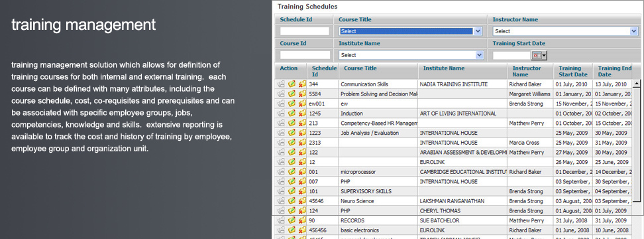This screenshot has width=644, height=239.
Task: Open the view icon for schedule 1223
Action: tap(282, 133)
